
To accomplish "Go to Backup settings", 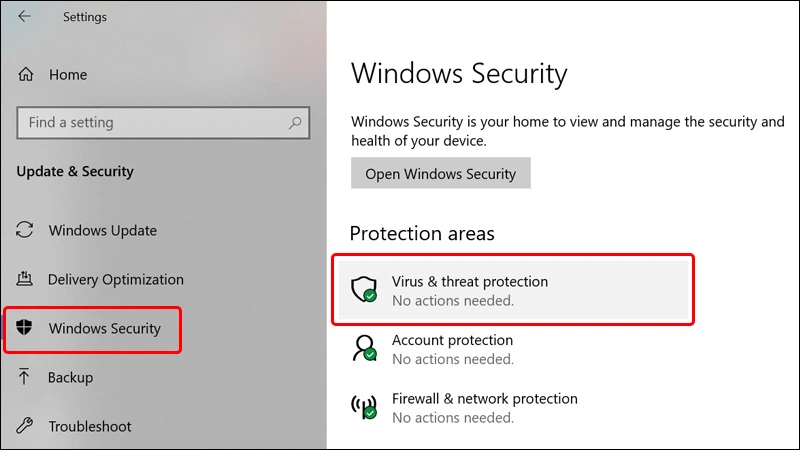I will click(x=70, y=378).
